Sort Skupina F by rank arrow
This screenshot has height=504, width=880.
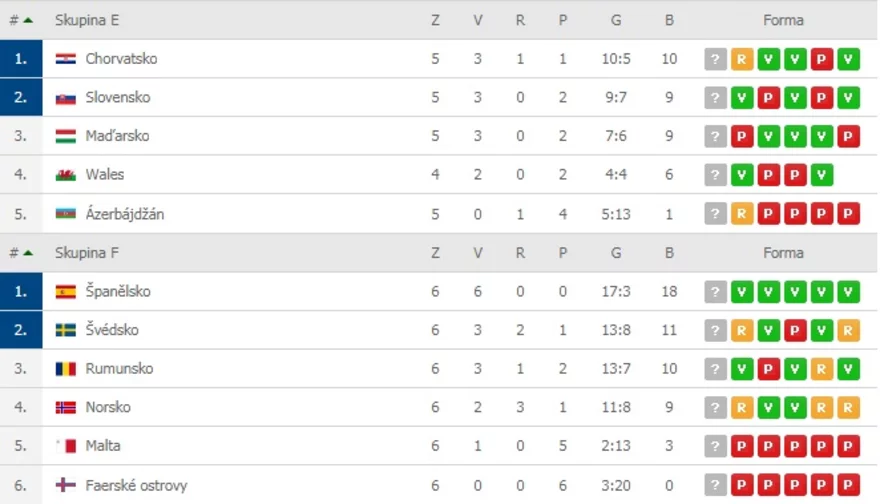28,253
